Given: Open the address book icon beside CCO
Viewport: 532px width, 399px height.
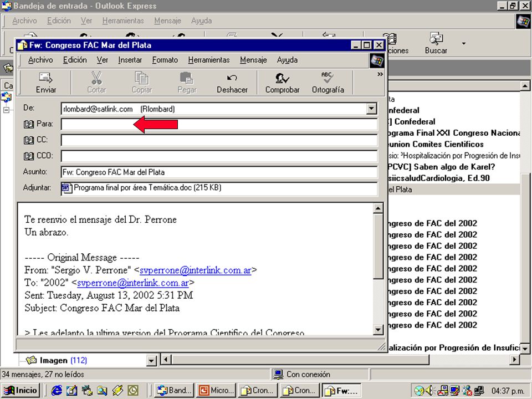Looking at the screenshot, I should point(29,156).
